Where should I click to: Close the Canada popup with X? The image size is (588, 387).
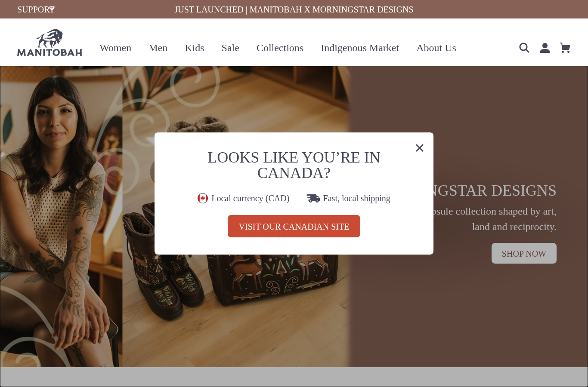pos(420,148)
